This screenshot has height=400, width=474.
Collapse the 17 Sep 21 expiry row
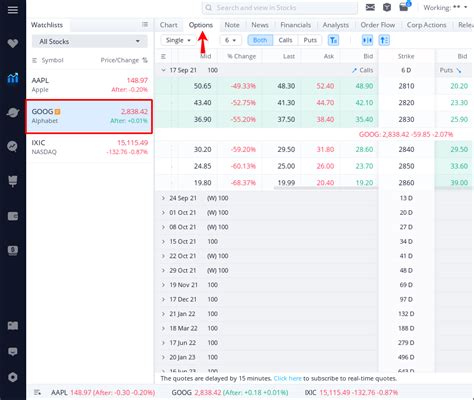click(x=163, y=70)
